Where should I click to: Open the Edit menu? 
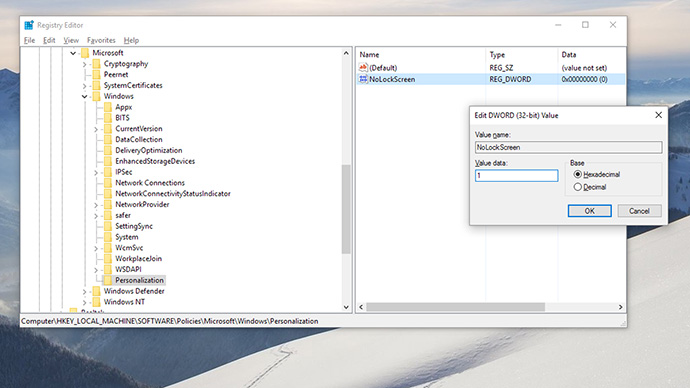pyautogui.click(x=49, y=40)
